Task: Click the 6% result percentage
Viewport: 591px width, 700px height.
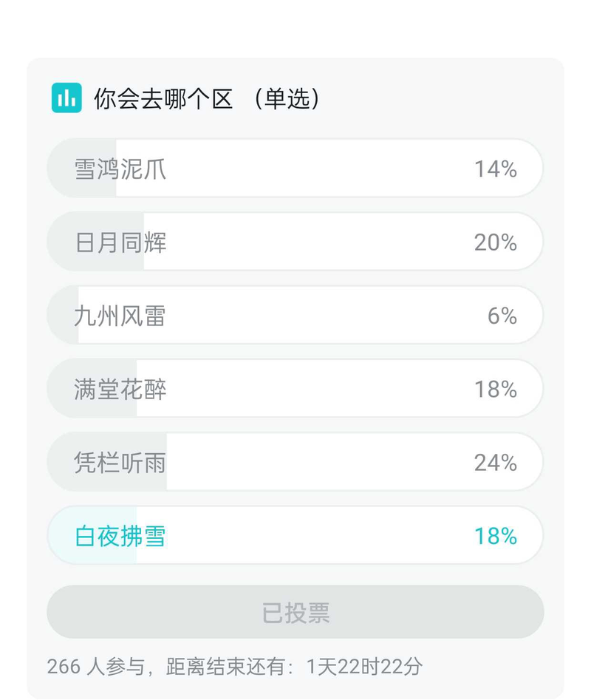Action: pyautogui.click(x=502, y=316)
